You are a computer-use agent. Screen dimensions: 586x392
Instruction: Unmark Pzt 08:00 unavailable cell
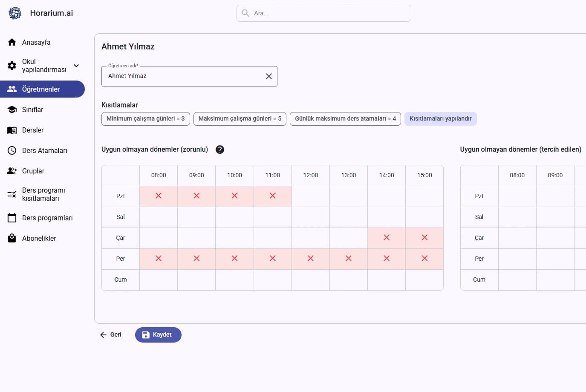[159, 196]
